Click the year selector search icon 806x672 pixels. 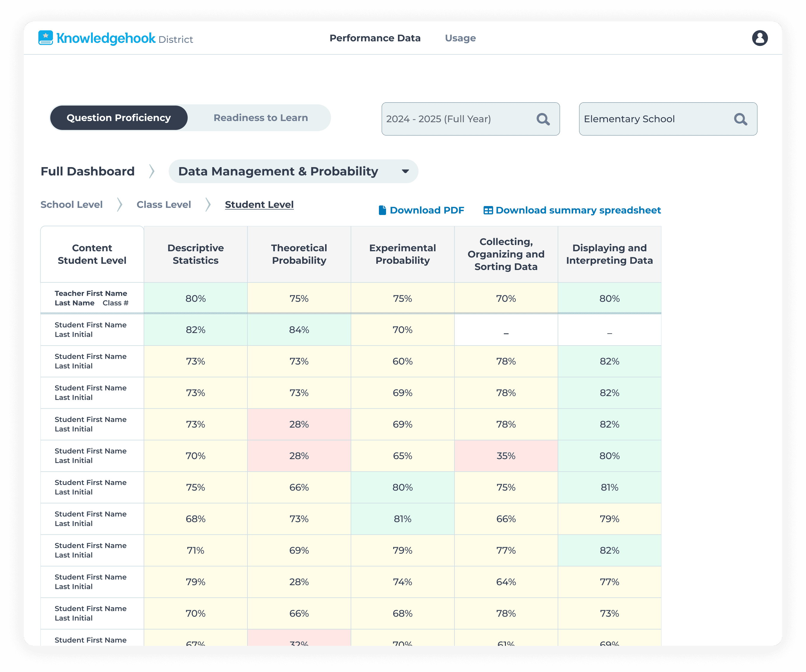[x=543, y=119]
